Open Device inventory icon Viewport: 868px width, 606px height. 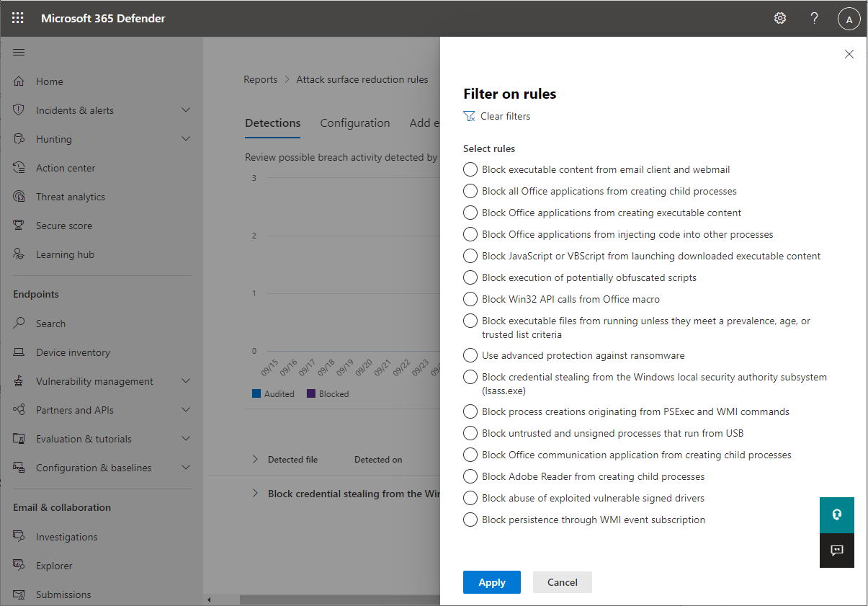pos(19,352)
